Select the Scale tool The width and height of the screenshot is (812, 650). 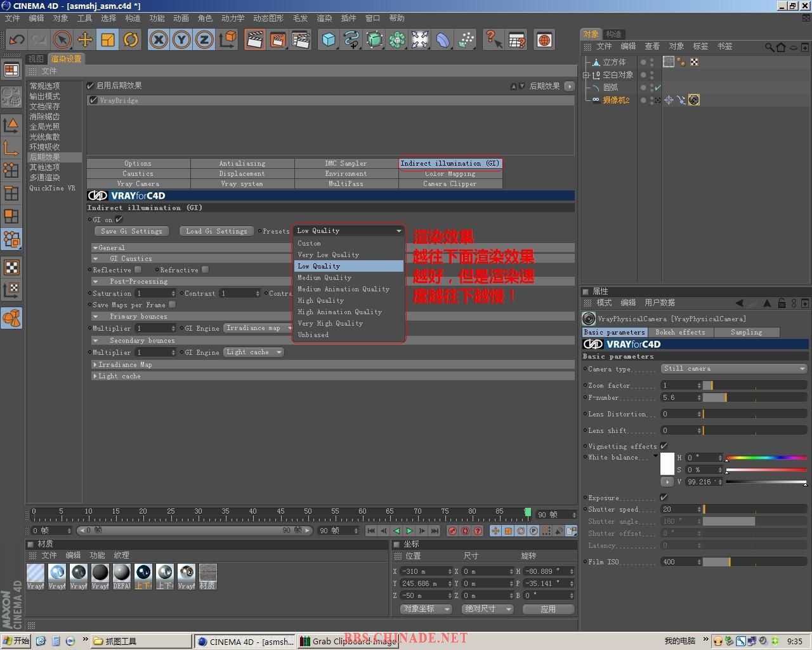108,40
